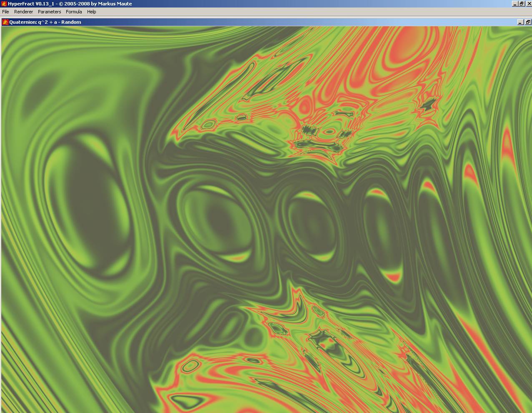Click the HyperFract application icon in title bar
Screen dimensions: 532x413
tap(4, 4)
